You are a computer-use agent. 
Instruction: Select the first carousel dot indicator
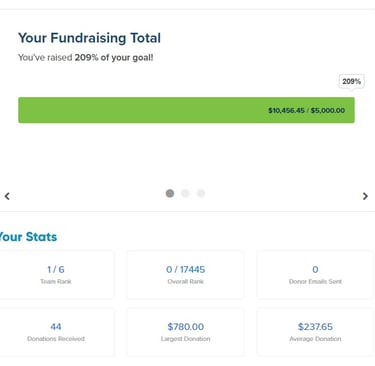pyautogui.click(x=170, y=193)
